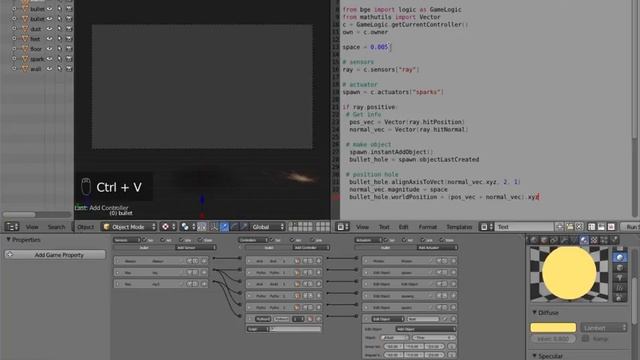
Task: Click the text datablock name field
Action: 524,227
